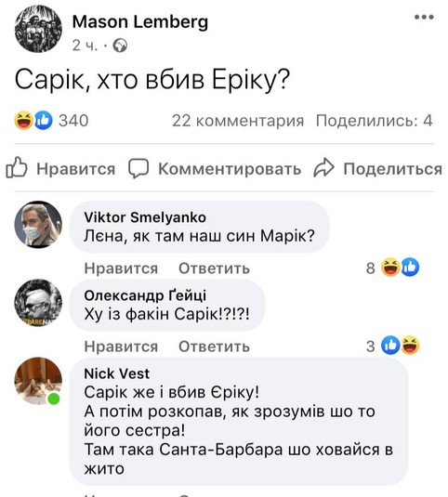Open Nick Vest's cat avatar

(38, 381)
